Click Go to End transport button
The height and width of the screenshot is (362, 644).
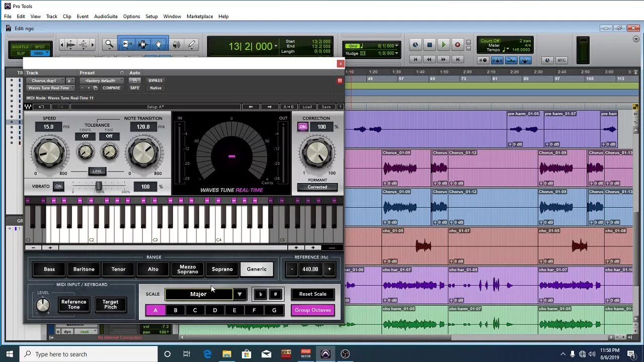coord(457,59)
